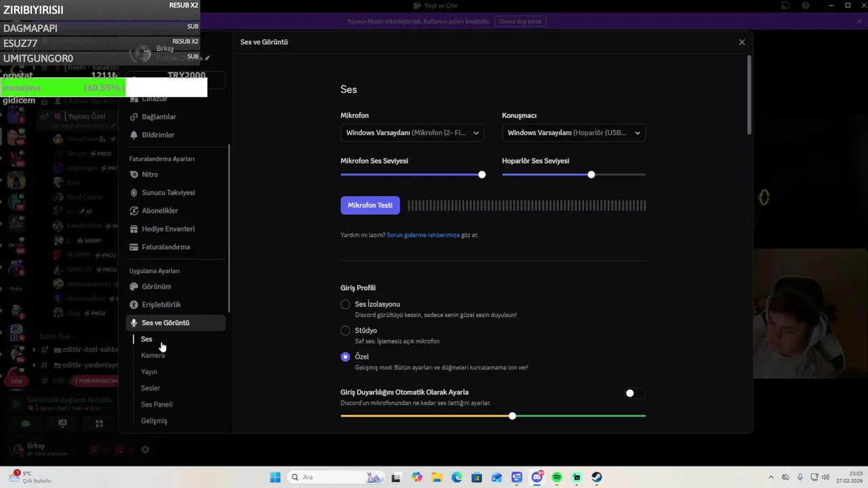
Task: Click the Bildirimler bell icon
Action: (134, 135)
